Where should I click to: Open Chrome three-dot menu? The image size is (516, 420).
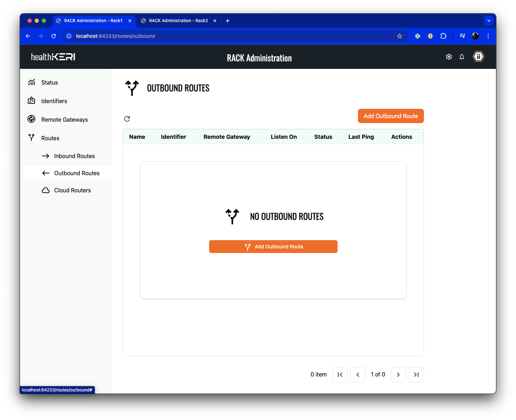pyautogui.click(x=488, y=36)
